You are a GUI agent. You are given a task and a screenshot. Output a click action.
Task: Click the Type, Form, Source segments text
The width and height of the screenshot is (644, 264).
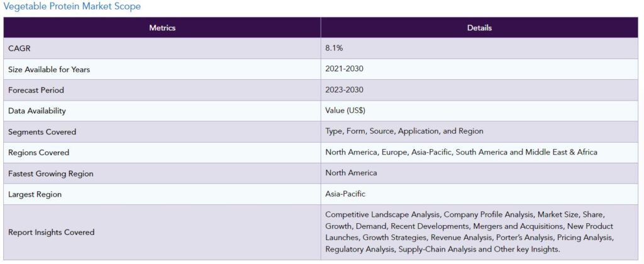[404, 131]
